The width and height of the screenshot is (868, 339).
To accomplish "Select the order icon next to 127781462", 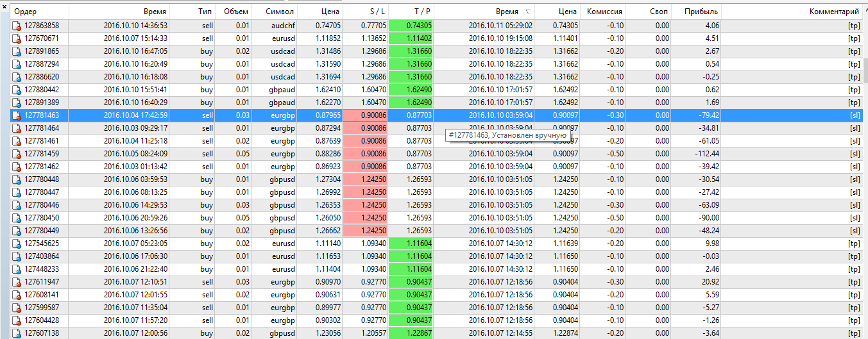I will 17,167.
